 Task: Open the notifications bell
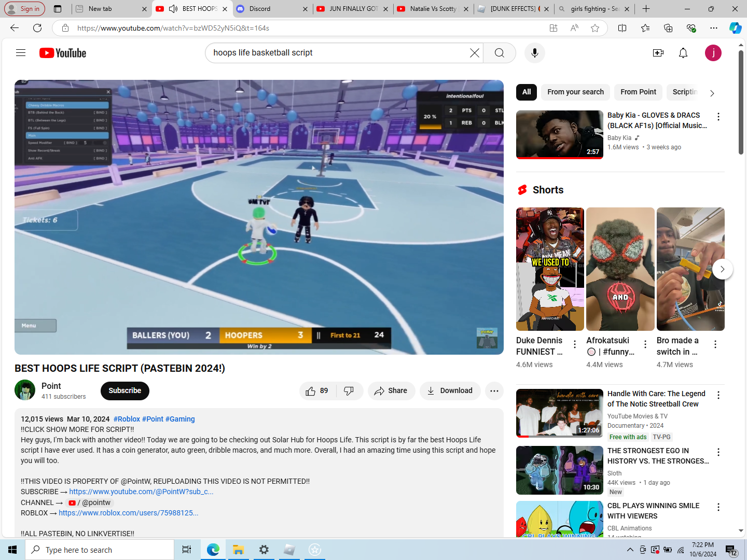click(x=683, y=53)
